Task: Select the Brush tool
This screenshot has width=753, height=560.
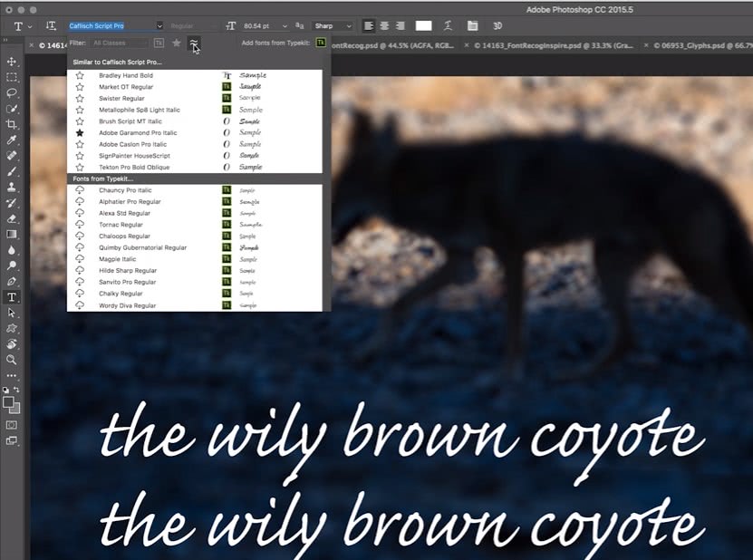Action: click(12, 171)
